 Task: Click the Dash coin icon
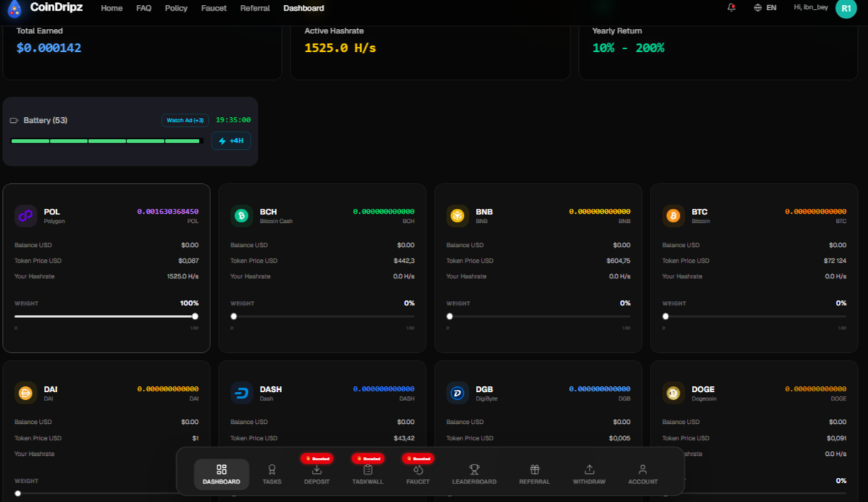pyautogui.click(x=242, y=393)
